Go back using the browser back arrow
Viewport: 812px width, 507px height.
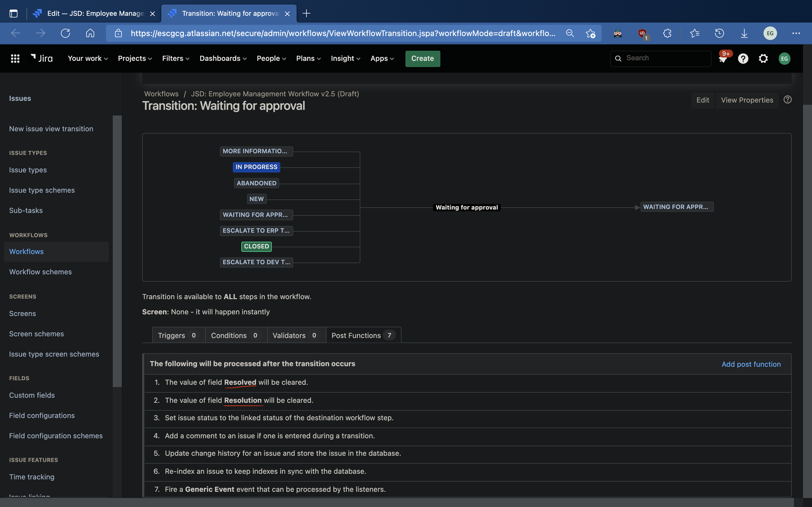(x=16, y=33)
